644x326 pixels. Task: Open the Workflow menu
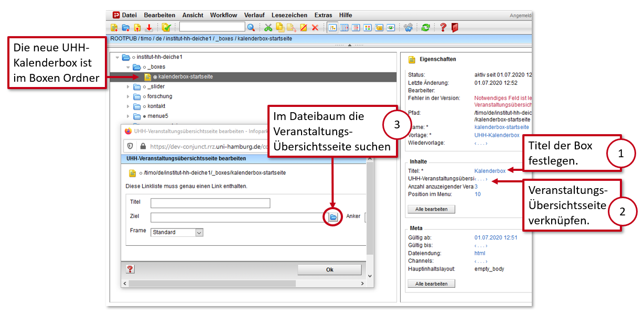coord(223,15)
